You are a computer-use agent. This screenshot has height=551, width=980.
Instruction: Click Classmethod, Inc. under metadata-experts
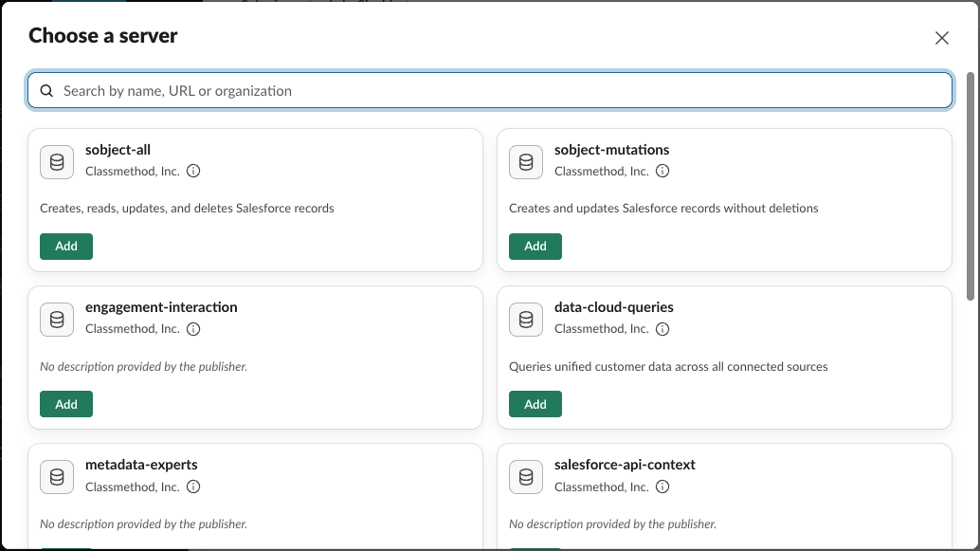coord(133,487)
